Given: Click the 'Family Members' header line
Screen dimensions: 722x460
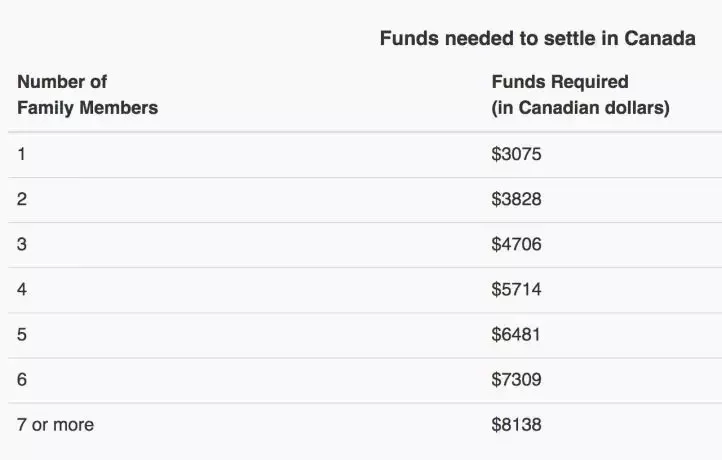Looking at the screenshot, I should [87, 108].
